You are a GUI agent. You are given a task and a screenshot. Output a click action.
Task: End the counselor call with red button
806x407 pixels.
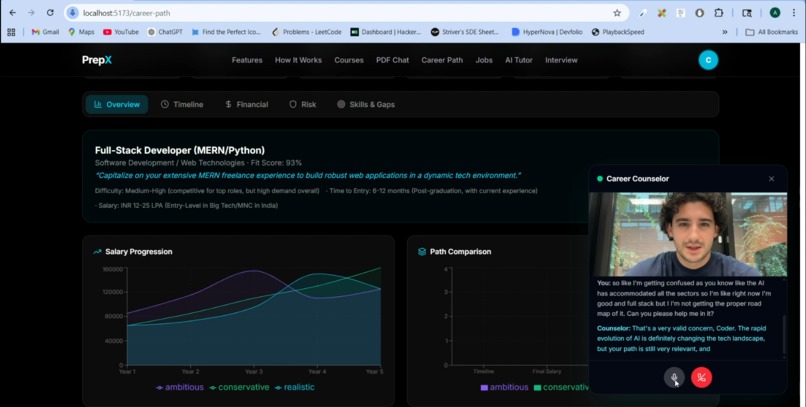coord(701,378)
